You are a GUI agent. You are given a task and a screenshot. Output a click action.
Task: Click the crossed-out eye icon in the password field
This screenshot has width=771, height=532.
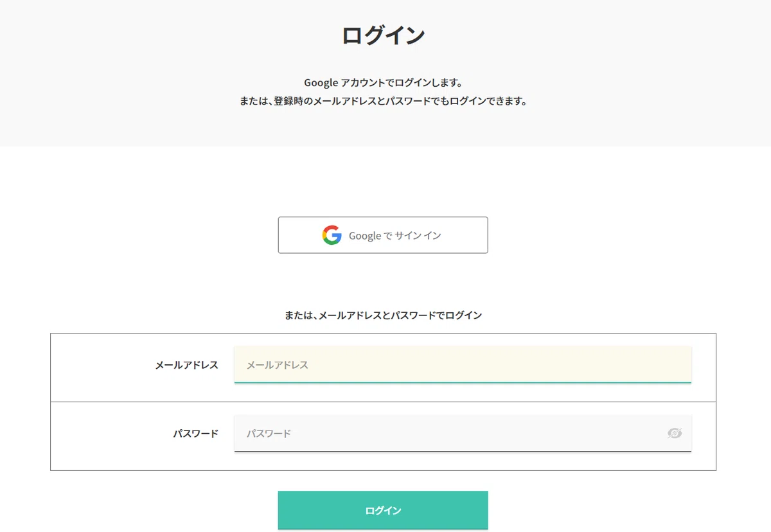(x=674, y=433)
